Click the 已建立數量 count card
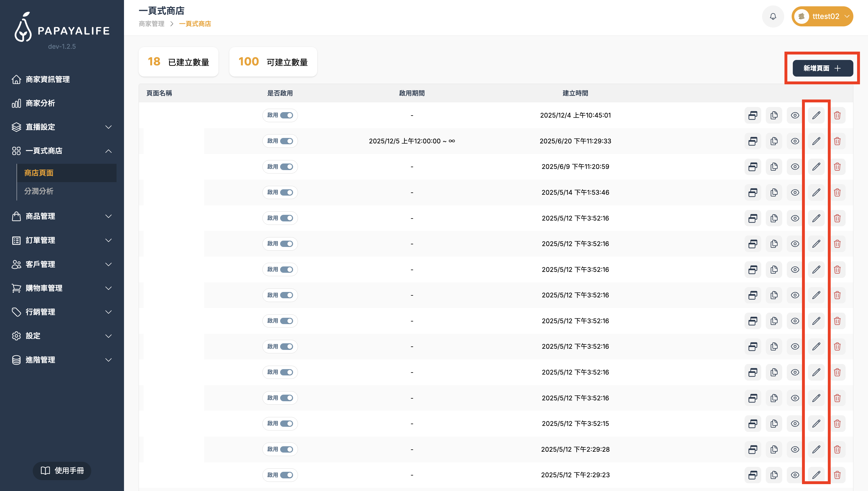The height and width of the screenshot is (491, 868). (x=178, y=62)
